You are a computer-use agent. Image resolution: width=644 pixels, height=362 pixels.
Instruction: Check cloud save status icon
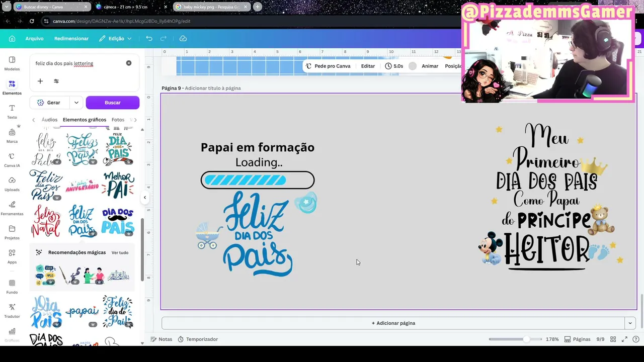(183, 39)
